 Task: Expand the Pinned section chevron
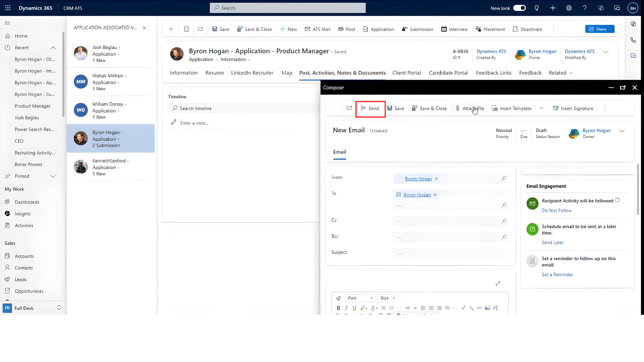click(53, 176)
